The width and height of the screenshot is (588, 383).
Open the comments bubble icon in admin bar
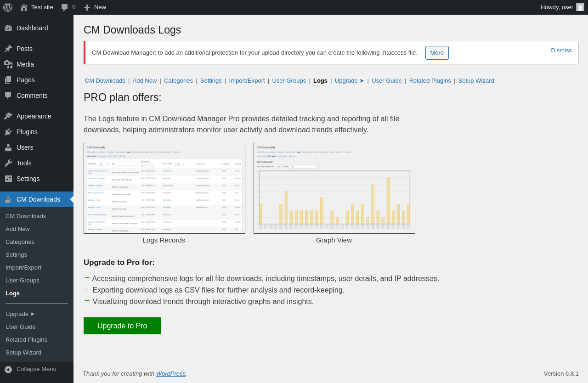pyautogui.click(x=65, y=7)
